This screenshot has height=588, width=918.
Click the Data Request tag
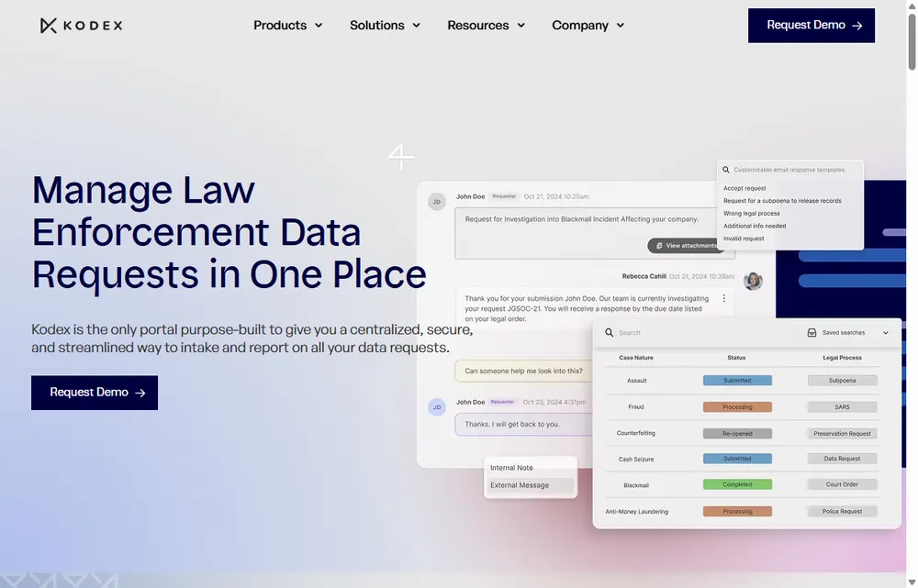click(x=842, y=459)
